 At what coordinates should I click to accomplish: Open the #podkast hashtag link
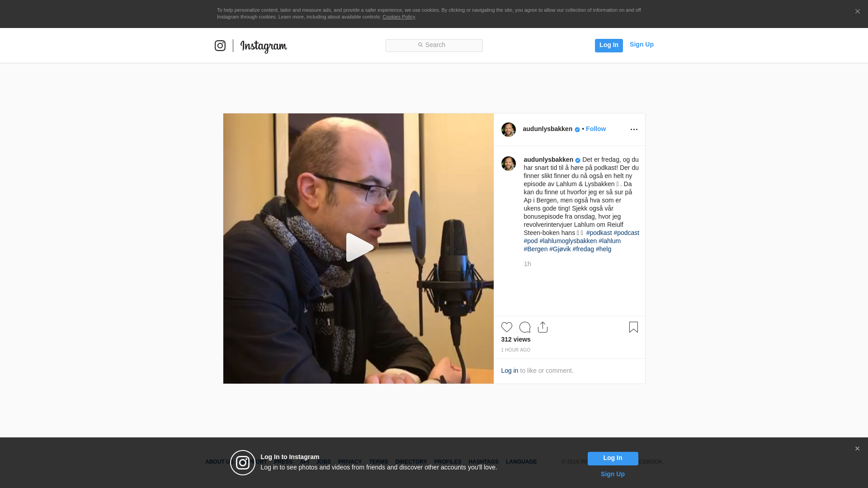599,233
